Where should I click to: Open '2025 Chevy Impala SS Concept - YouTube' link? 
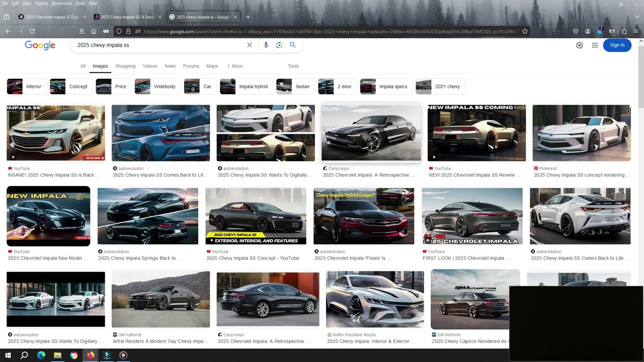pyautogui.click(x=253, y=258)
